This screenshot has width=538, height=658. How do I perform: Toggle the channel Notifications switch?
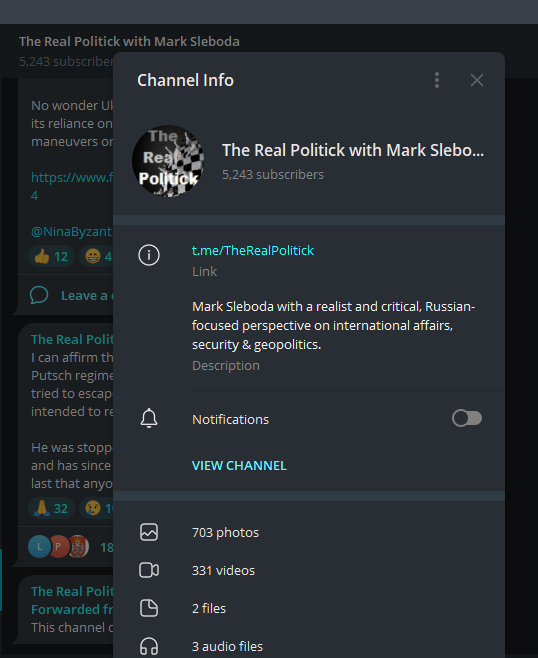coord(467,418)
